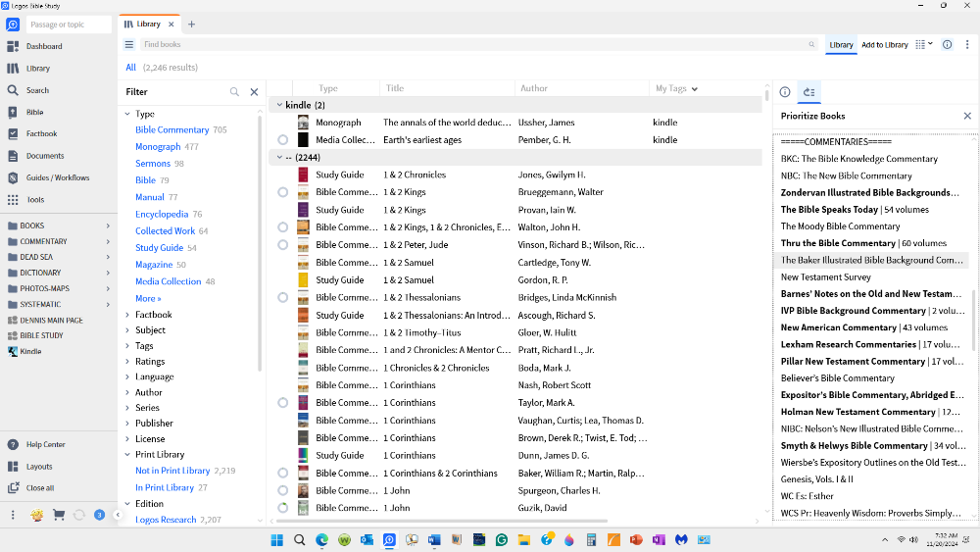Screen dimensions: 980x552
Task: Select the circle for Brueggemann's 1 & 2 Kings
Action: (x=283, y=192)
